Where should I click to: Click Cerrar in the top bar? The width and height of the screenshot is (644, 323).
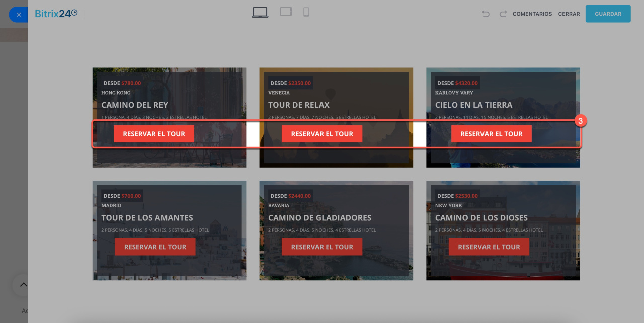pos(569,14)
